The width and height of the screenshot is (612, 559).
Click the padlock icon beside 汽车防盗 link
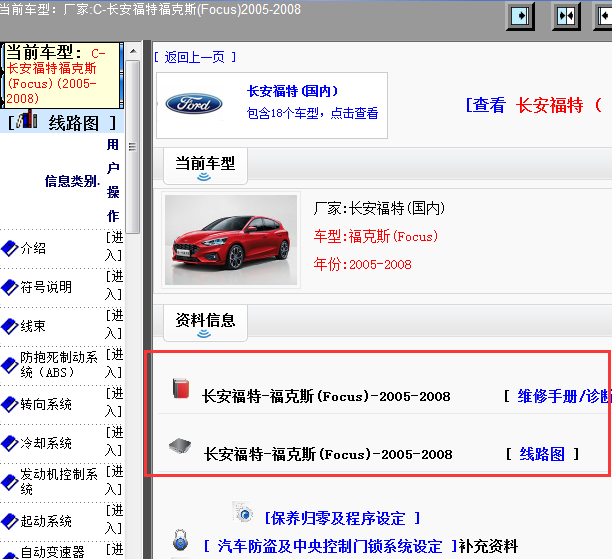tap(180, 540)
